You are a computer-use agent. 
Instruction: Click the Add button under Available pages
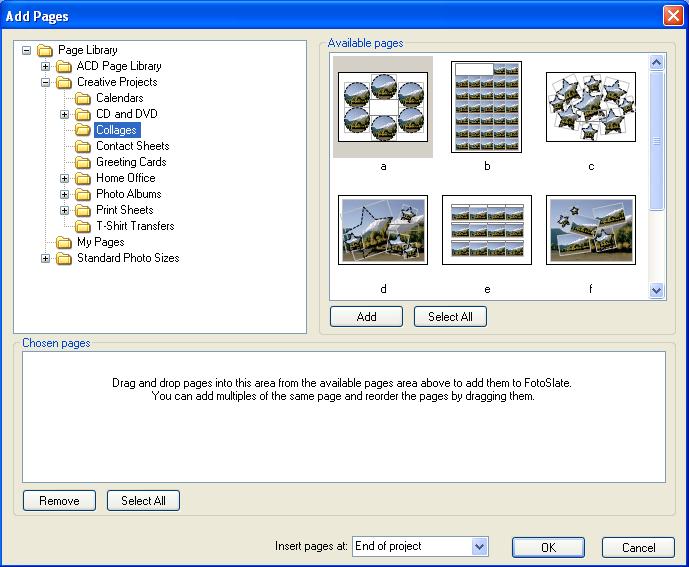[x=366, y=316]
